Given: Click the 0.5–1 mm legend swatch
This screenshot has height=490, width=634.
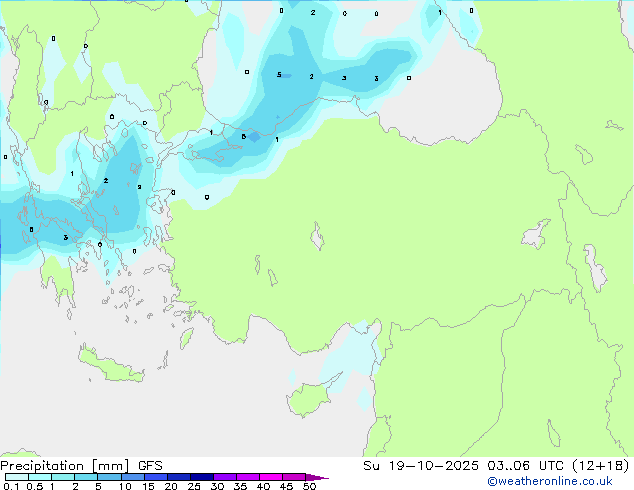Looking at the screenshot, I should click(40, 477).
